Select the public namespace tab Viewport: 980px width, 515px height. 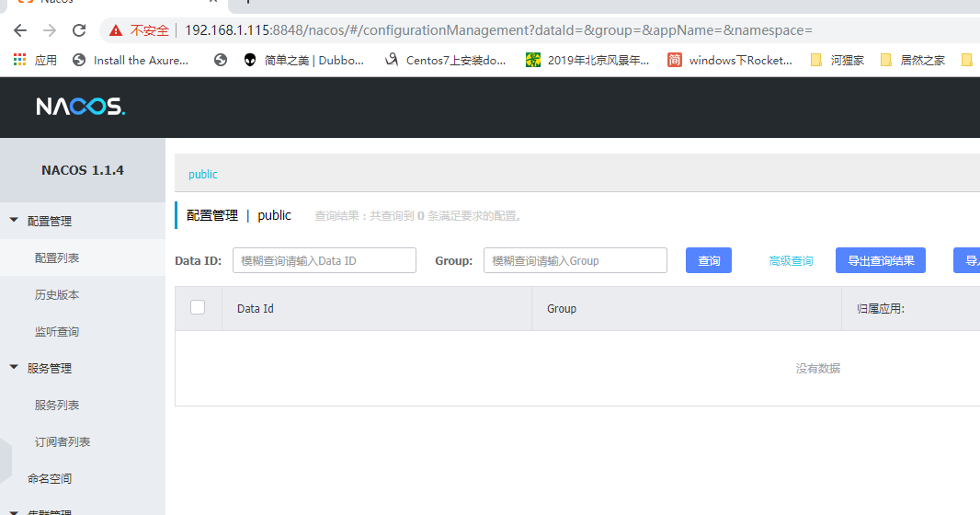click(203, 175)
